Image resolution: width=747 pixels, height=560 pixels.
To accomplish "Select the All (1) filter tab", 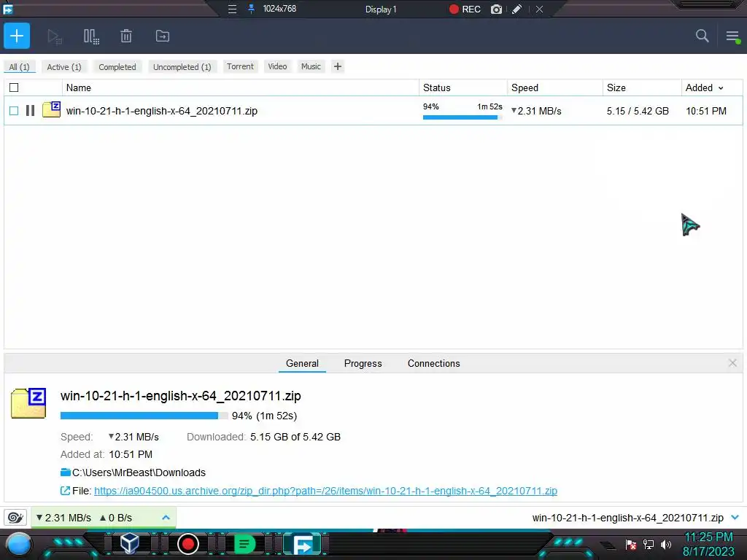I will coord(19,66).
